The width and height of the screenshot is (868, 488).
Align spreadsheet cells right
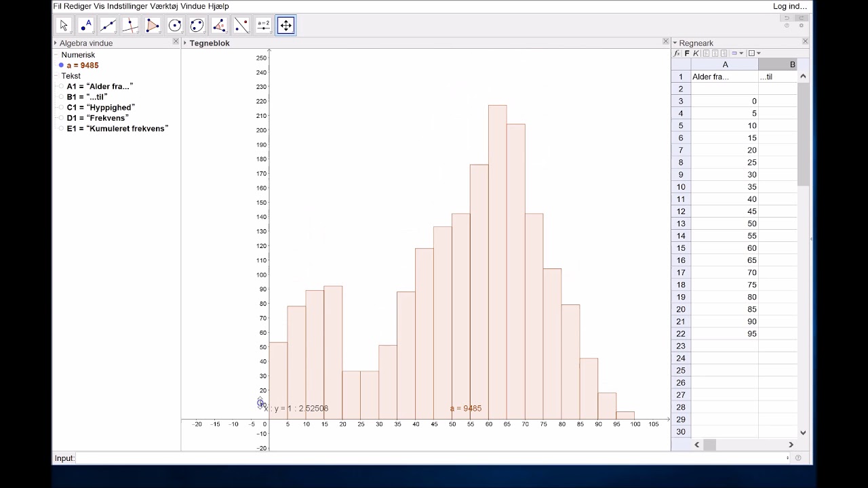coord(724,54)
